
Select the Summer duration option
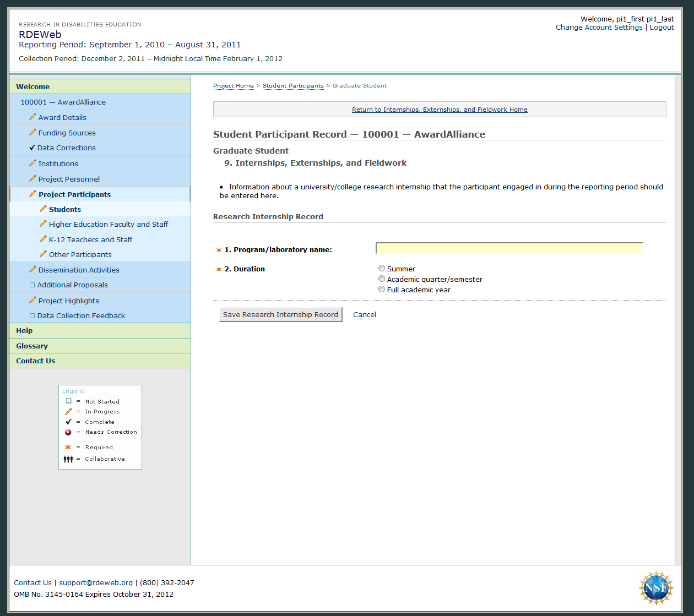point(382,269)
